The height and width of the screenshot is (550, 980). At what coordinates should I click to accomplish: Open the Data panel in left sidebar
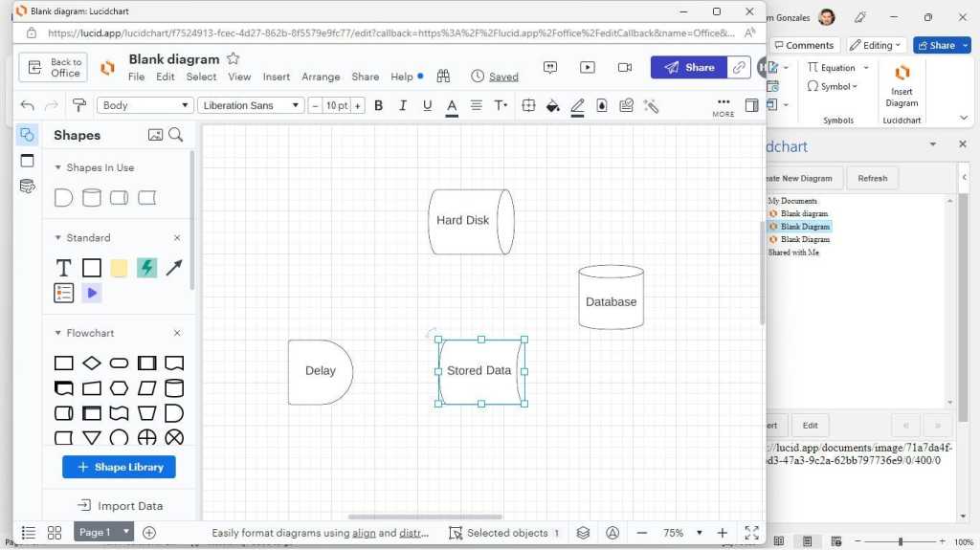pos(27,187)
